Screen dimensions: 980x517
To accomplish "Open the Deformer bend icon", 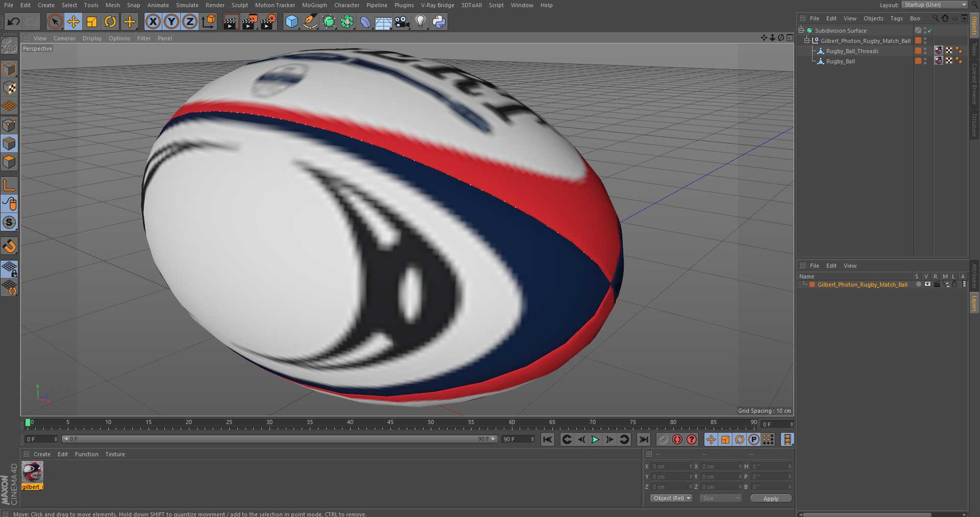I will click(365, 21).
